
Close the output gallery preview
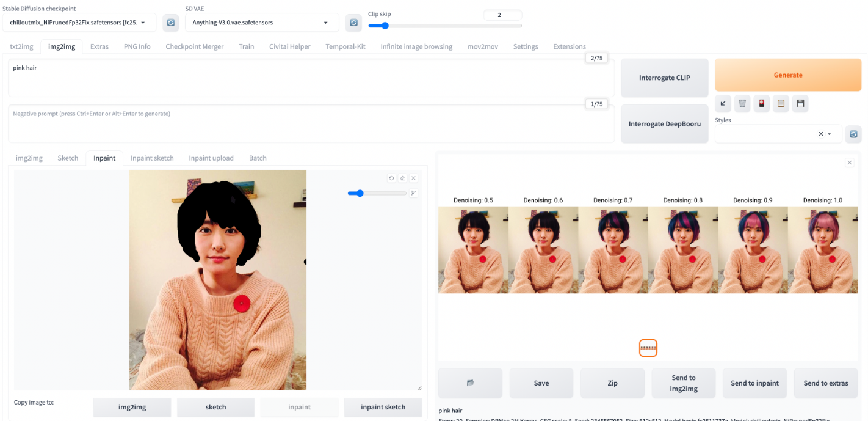[x=849, y=163]
